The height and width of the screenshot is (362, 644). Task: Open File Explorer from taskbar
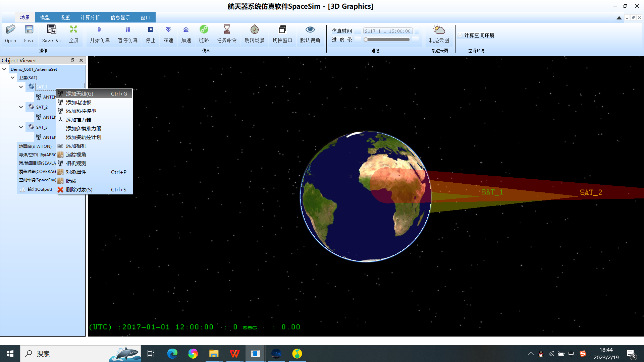[x=214, y=354]
